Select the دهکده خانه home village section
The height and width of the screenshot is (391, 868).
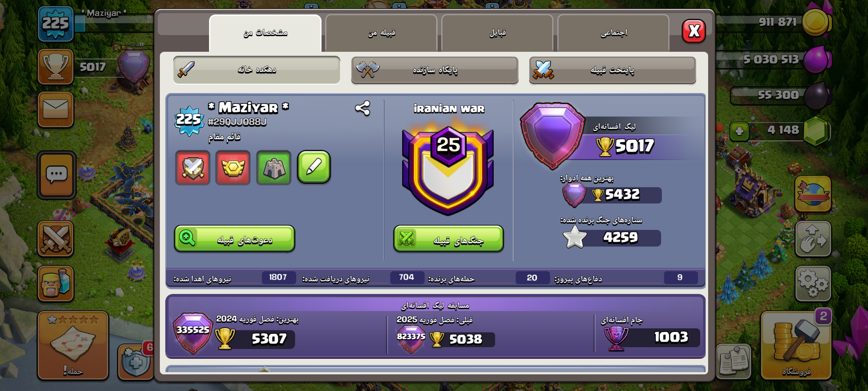point(256,70)
